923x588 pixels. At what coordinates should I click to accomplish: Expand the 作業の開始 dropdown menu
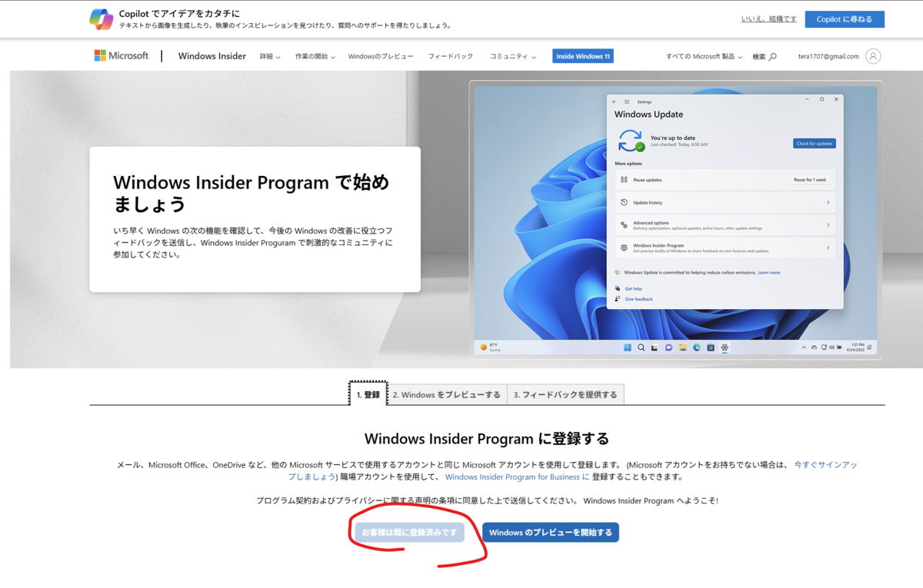tap(315, 57)
